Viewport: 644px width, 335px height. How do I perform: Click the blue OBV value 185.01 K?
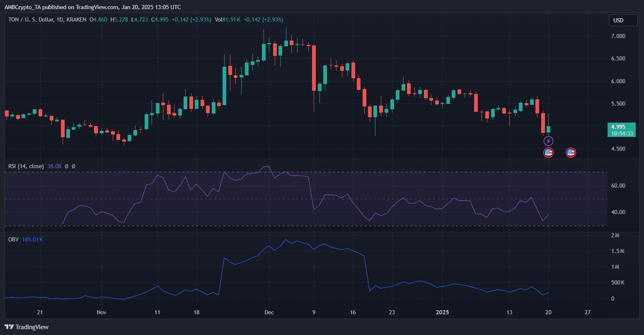pos(33,239)
